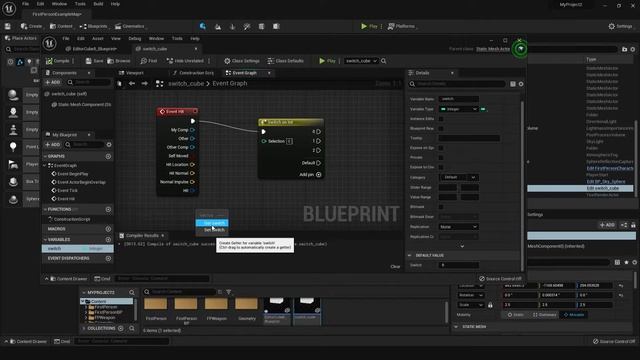Click Browse in blueprint toolbar
Screen dimensions: 640x360
119,61
